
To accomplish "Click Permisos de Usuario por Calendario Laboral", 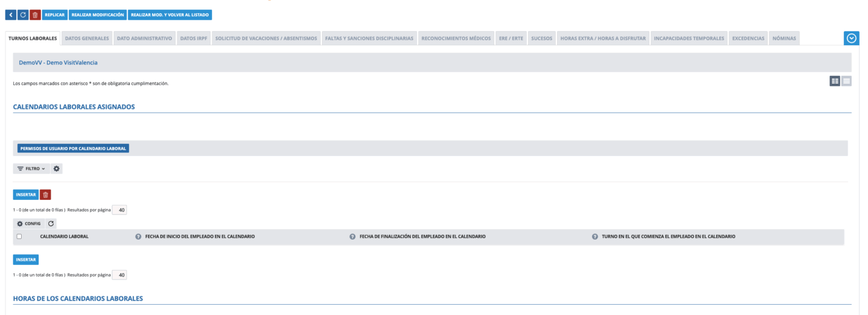I will click(74, 149).
